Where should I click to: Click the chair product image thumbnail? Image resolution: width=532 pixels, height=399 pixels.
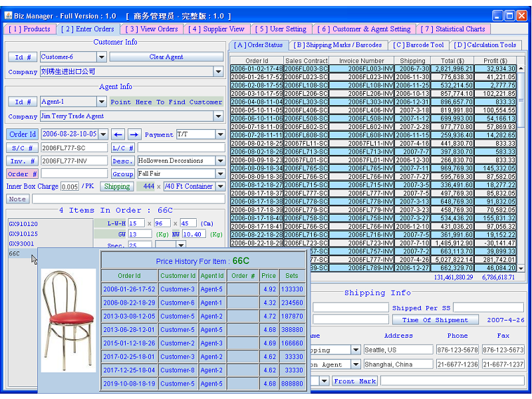(68, 320)
